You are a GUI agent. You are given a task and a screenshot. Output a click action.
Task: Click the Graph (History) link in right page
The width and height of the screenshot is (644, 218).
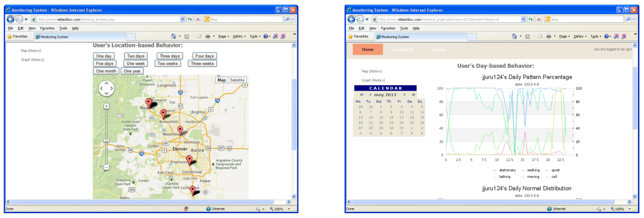(373, 80)
